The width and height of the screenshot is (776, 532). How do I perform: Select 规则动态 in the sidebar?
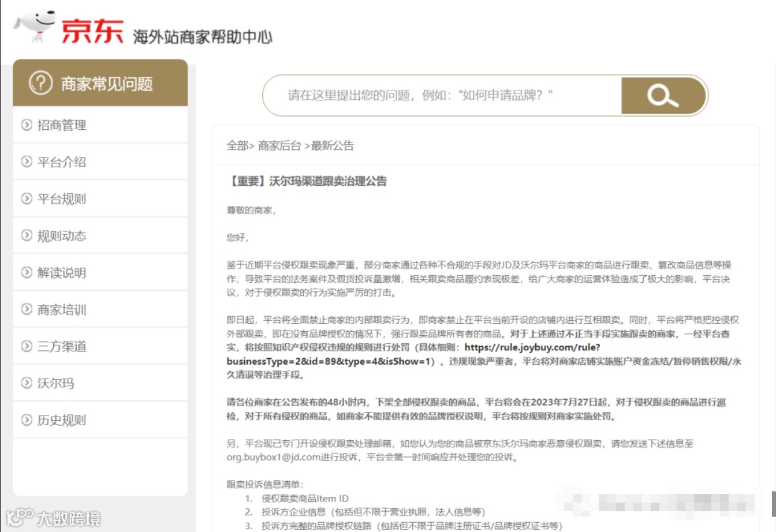coord(100,235)
